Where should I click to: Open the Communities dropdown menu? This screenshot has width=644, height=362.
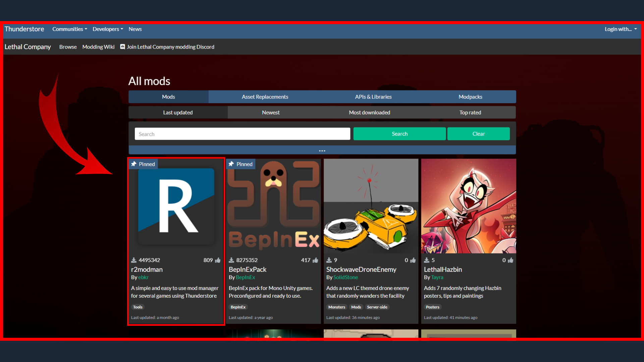tap(69, 29)
